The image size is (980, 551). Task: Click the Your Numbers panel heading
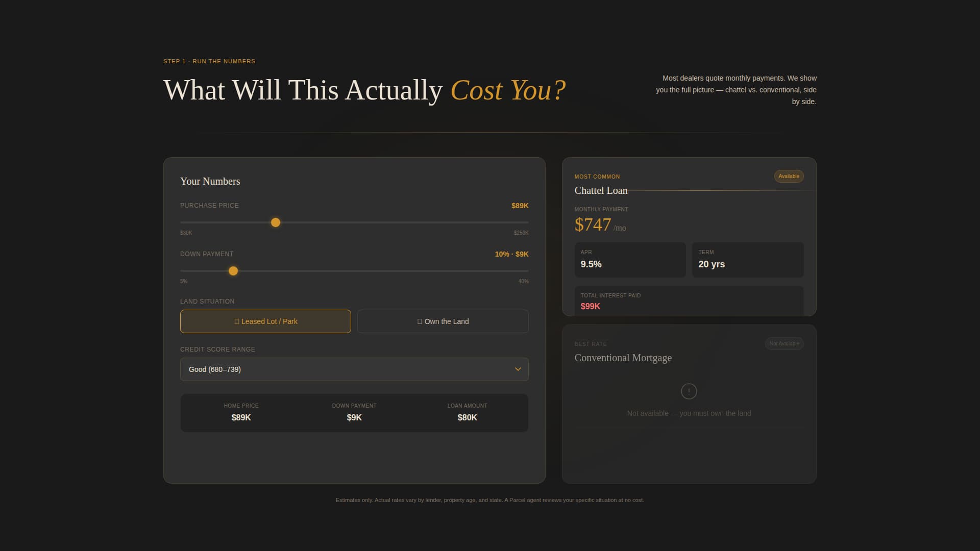pos(210,181)
